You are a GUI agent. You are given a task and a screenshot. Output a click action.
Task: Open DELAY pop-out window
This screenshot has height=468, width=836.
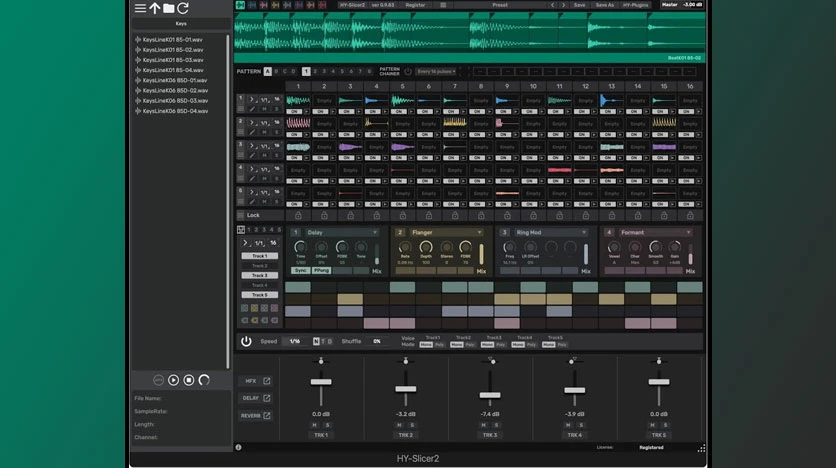point(267,398)
